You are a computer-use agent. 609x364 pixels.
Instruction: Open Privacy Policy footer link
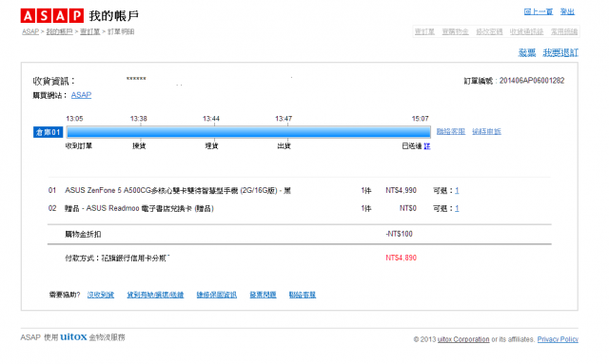coord(558,339)
